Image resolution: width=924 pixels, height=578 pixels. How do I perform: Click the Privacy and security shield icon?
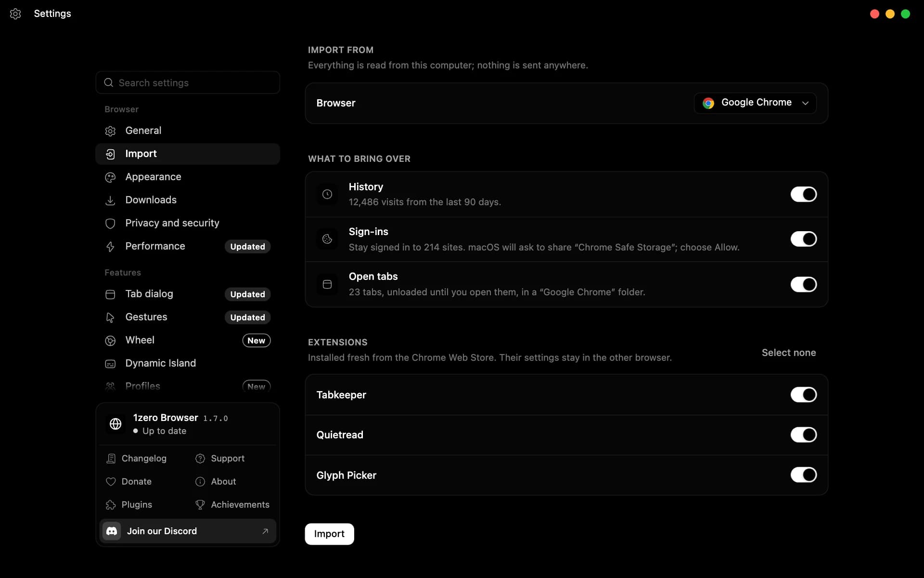110,223
